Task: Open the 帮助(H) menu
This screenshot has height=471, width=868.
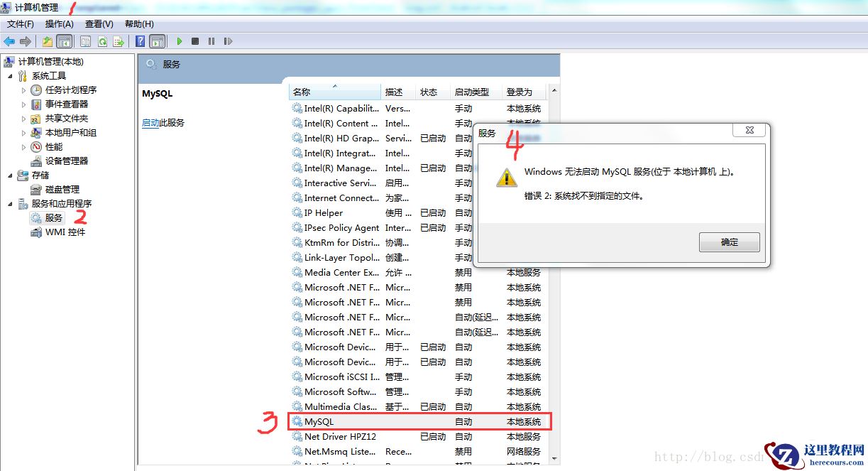Action: point(139,24)
